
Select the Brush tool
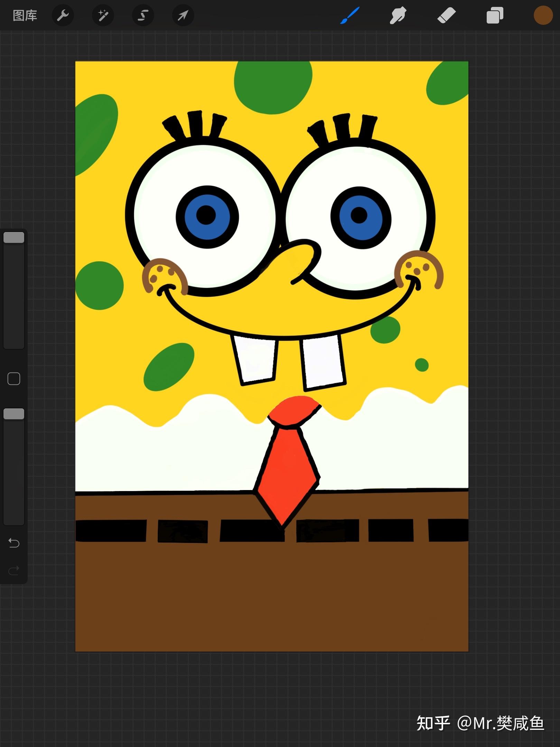pyautogui.click(x=350, y=16)
